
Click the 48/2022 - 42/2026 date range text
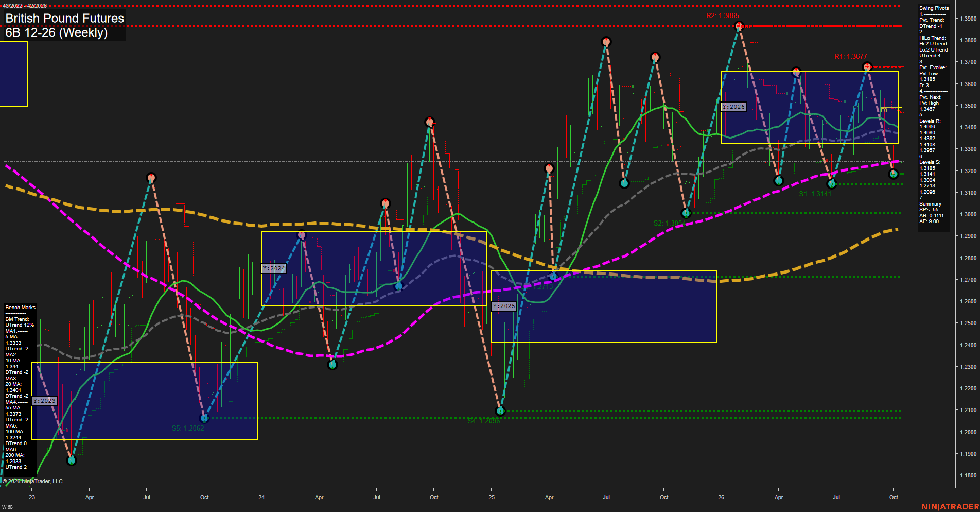pyautogui.click(x=25, y=6)
